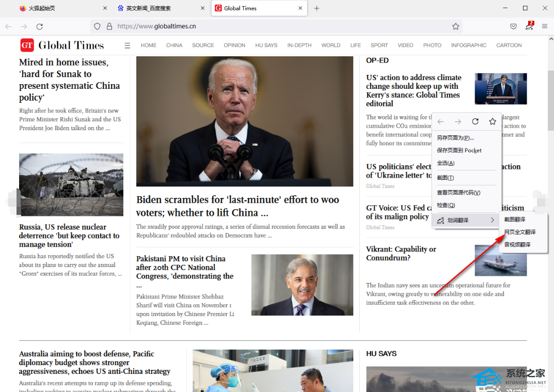Click the padlock site security icon
This screenshot has width=554, height=392.
(x=109, y=26)
